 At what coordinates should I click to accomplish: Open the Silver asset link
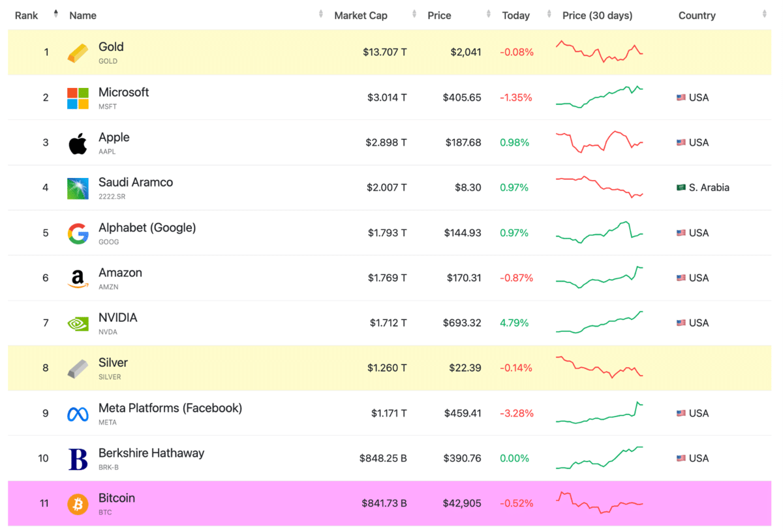point(113,362)
